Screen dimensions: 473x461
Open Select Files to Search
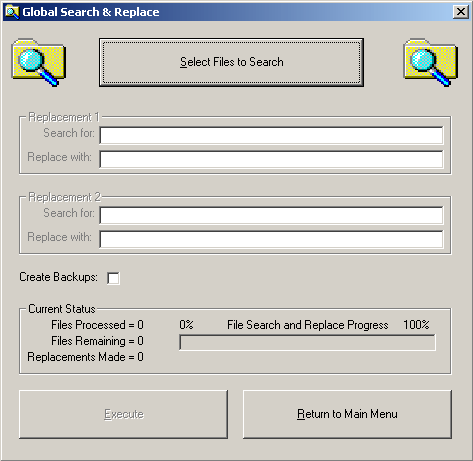tap(231, 62)
